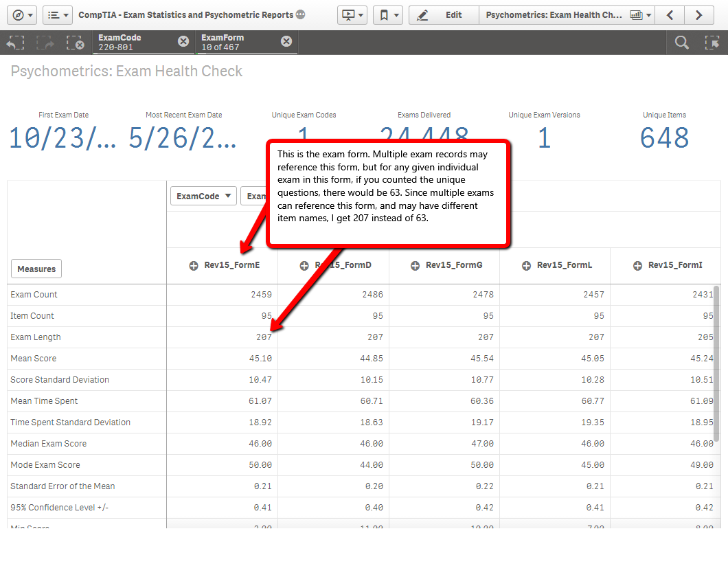
Task: Click the Psychometrics: Exam Health Check title
Action: (x=126, y=71)
